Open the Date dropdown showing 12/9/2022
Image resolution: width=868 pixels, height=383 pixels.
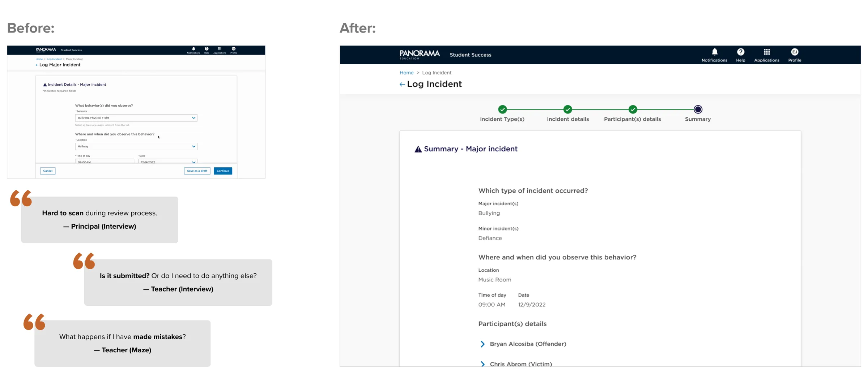click(x=168, y=162)
